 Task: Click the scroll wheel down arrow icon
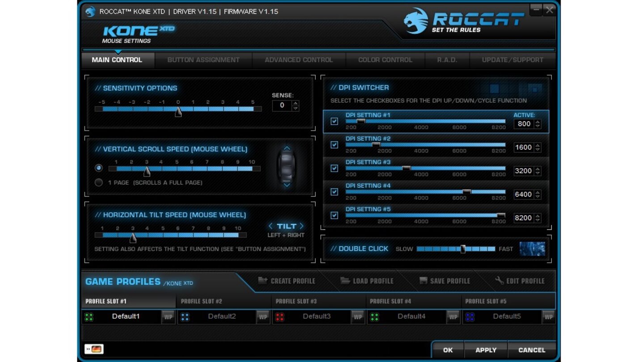click(287, 185)
